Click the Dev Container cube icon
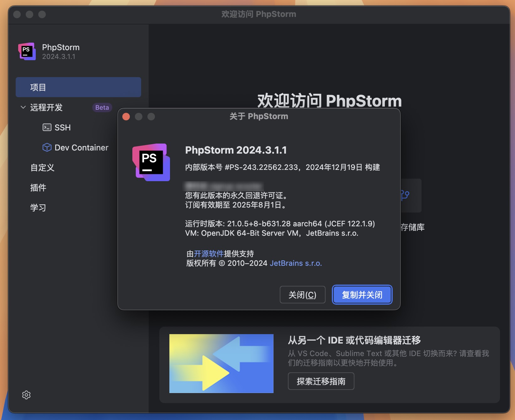Image resolution: width=515 pixels, height=420 pixels. tap(47, 147)
